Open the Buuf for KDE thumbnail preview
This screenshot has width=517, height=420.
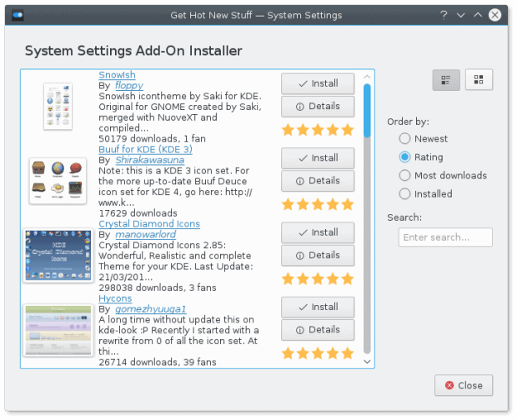click(58, 181)
